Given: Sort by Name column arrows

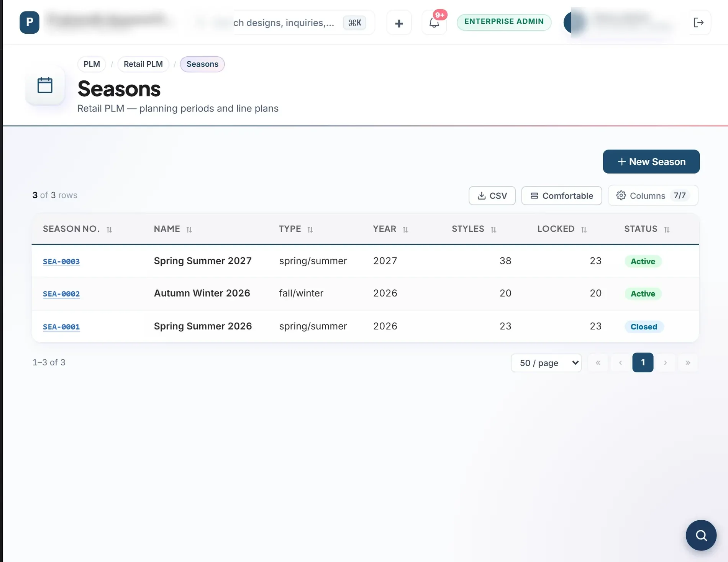Looking at the screenshot, I should click(189, 229).
